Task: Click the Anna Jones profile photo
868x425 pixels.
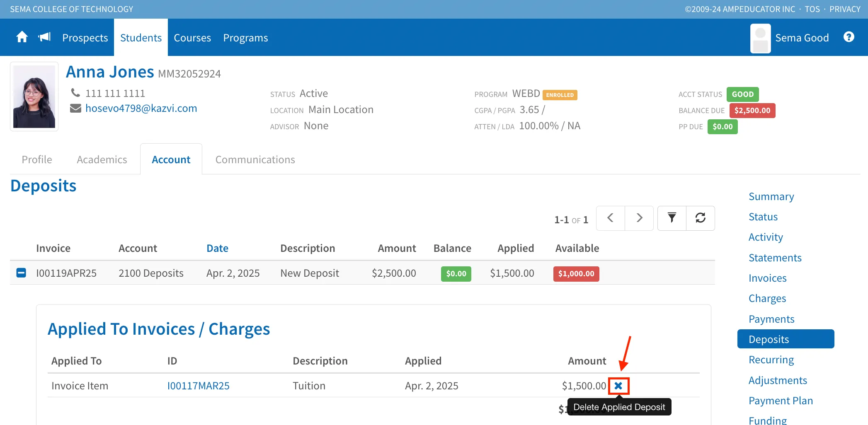Action: point(34,97)
